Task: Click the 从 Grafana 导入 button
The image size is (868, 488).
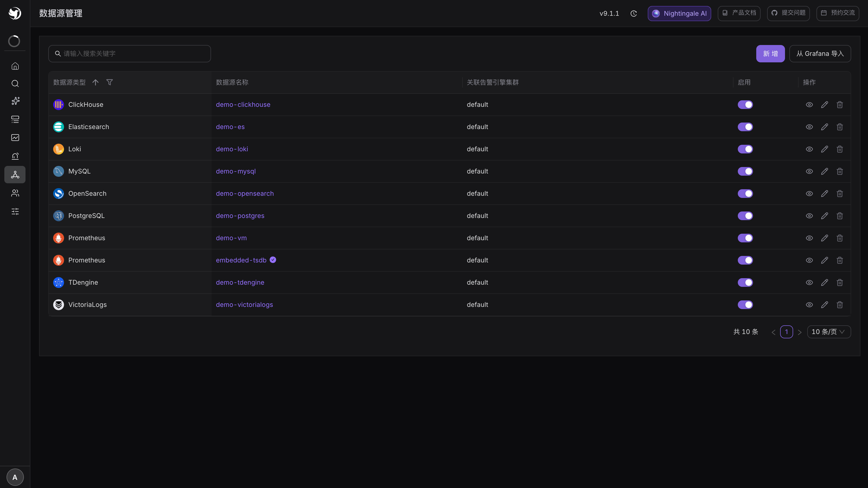Action: (820, 54)
